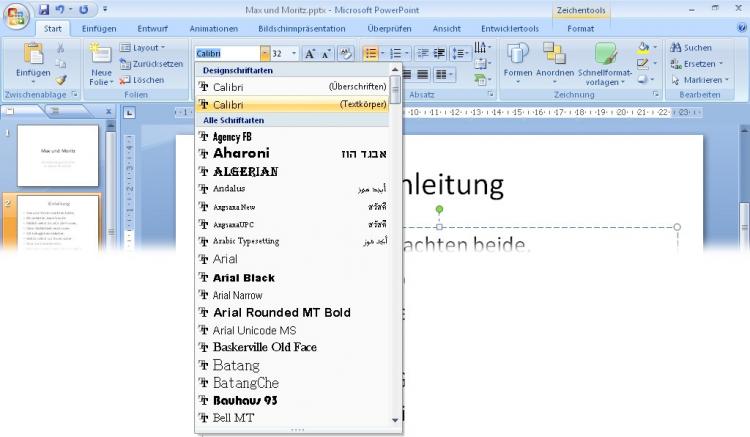This screenshot has height=437, width=750.
Task: Open the font size dropdown
Action: (292, 53)
